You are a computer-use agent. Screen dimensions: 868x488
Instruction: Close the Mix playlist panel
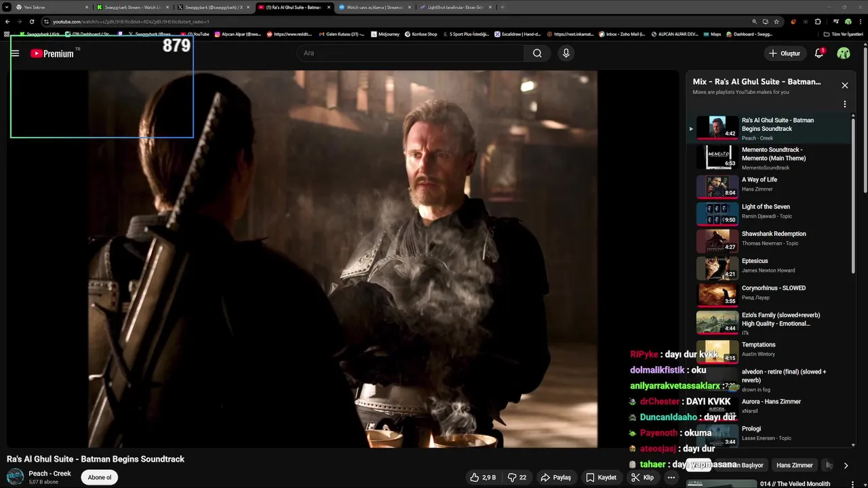(x=844, y=85)
